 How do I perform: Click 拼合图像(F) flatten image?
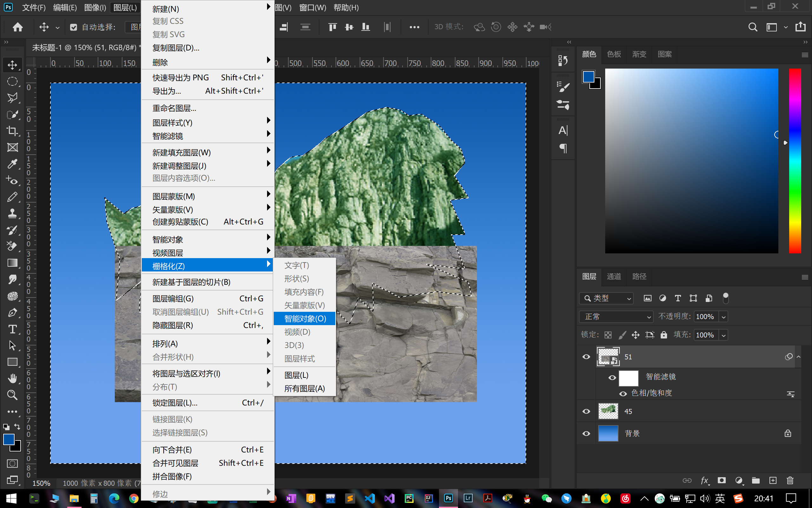(207, 477)
